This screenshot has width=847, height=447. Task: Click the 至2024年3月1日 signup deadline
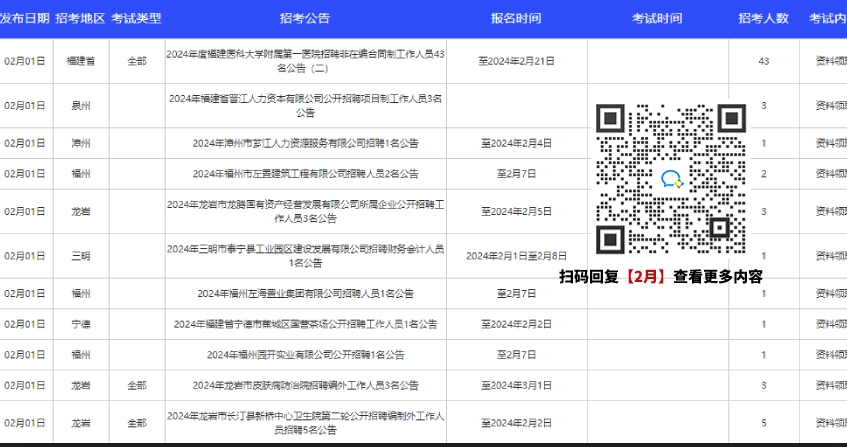pyautogui.click(x=516, y=385)
